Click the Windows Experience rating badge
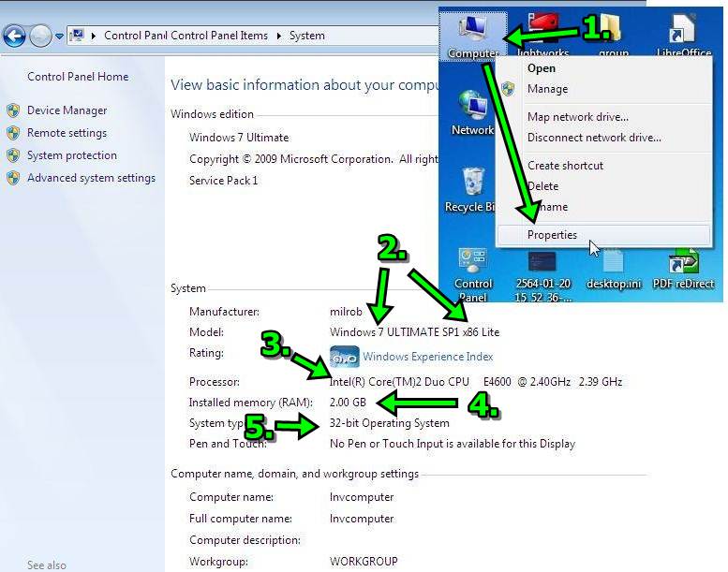 (x=344, y=357)
